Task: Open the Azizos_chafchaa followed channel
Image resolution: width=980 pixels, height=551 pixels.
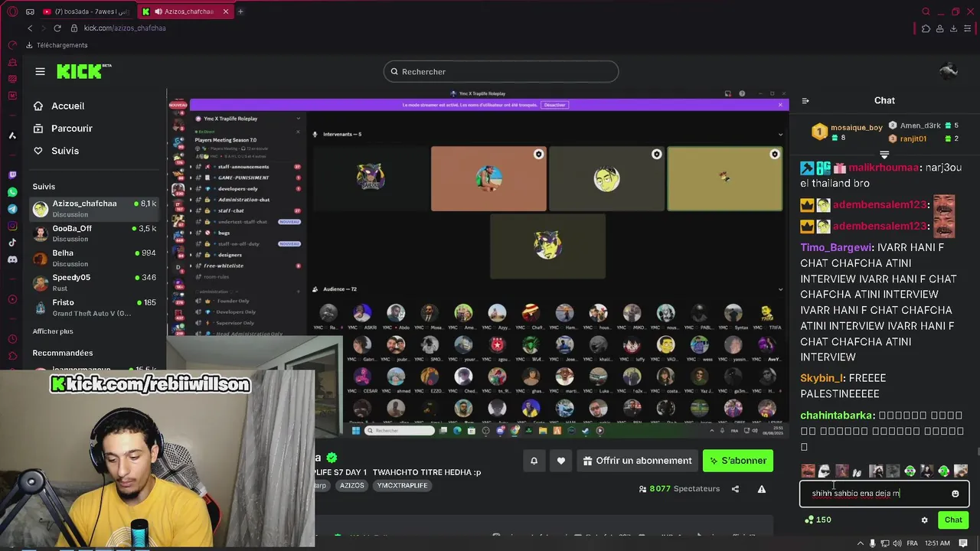Action: 95,208
